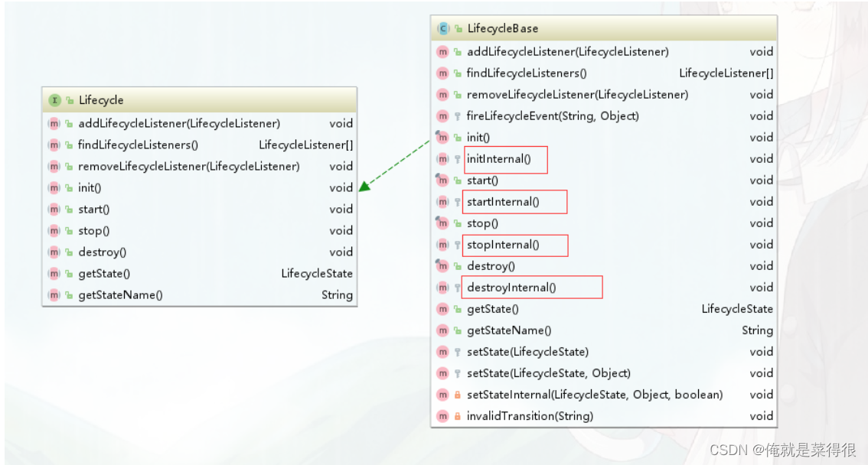Click LifecycleState return type in Lifecycle box
The height and width of the screenshot is (465, 868).
click(317, 274)
